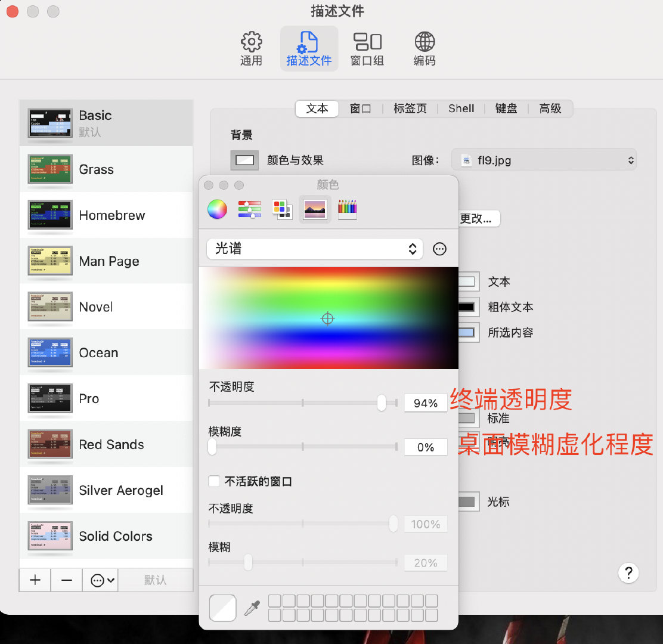
Task: Click the help question mark button
Action: 628,573
